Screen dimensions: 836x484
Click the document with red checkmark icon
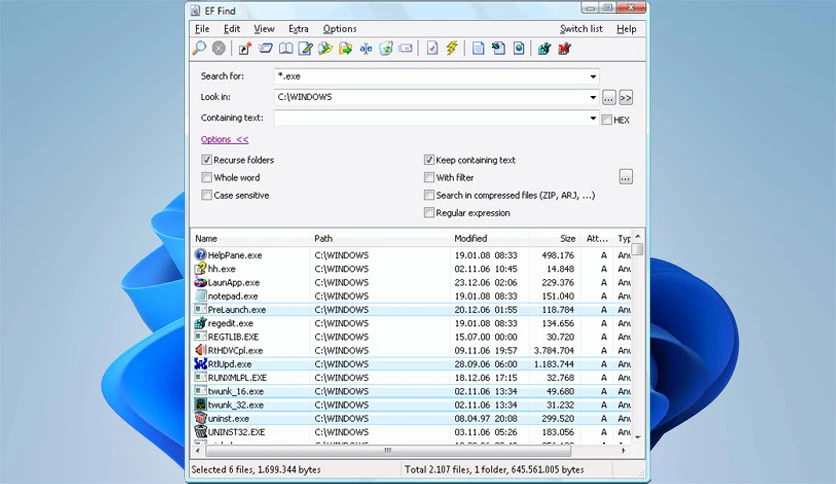click(432, 49)
